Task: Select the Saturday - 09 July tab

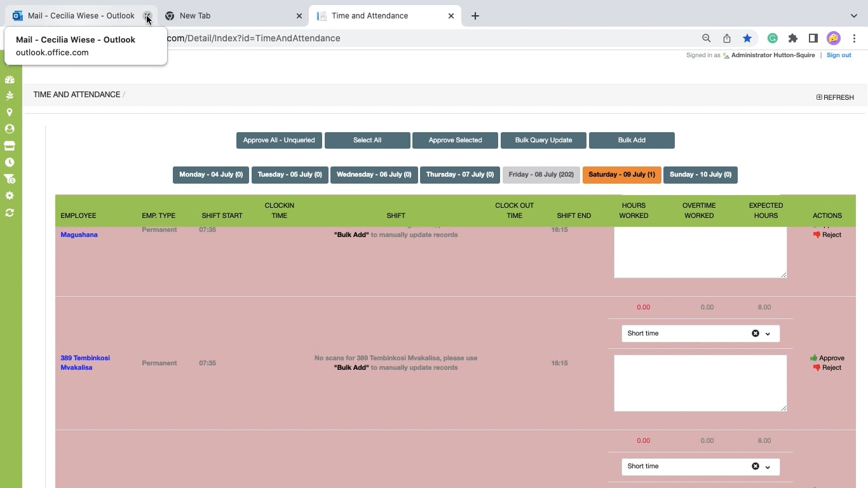Action: click(x=621, y=175)
